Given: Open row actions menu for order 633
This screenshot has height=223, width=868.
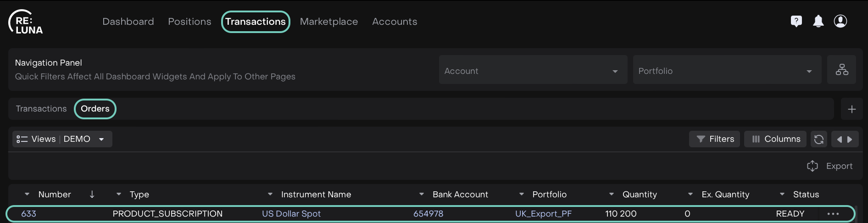Looking at the screenshot, I should pyautogui.click(x=833, y=214).
